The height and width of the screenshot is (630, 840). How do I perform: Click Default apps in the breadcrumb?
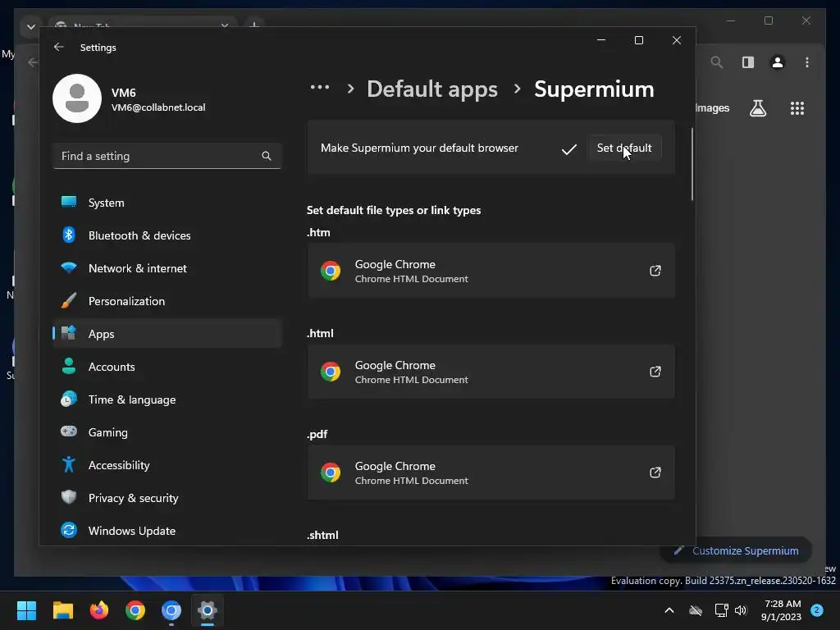pos(431,89)
